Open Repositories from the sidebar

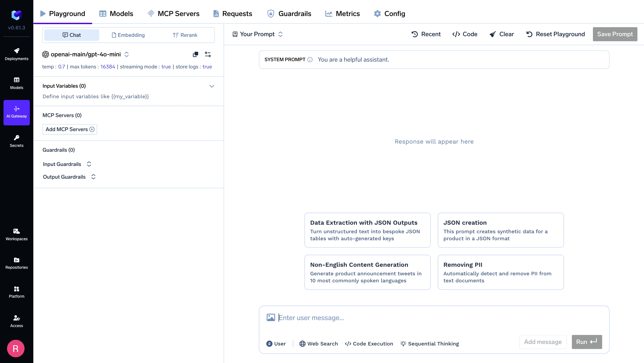tap(16, 263)
